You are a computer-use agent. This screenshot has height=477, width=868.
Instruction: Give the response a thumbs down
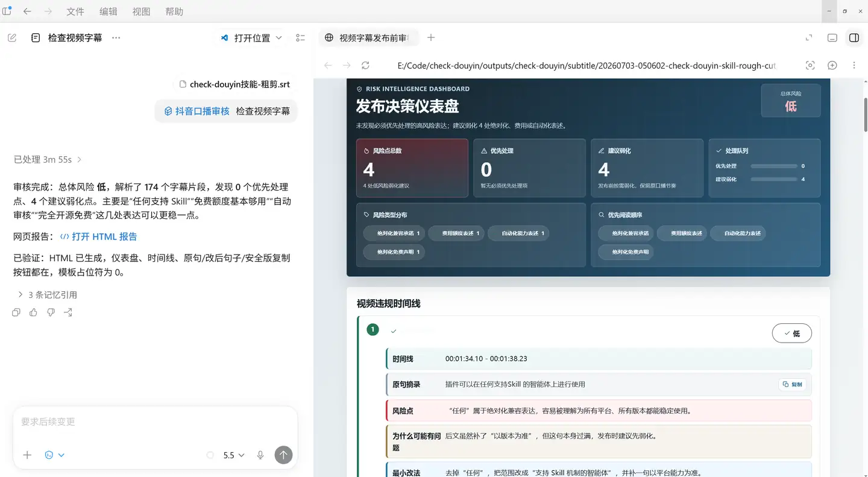click(x=51, y=312)
